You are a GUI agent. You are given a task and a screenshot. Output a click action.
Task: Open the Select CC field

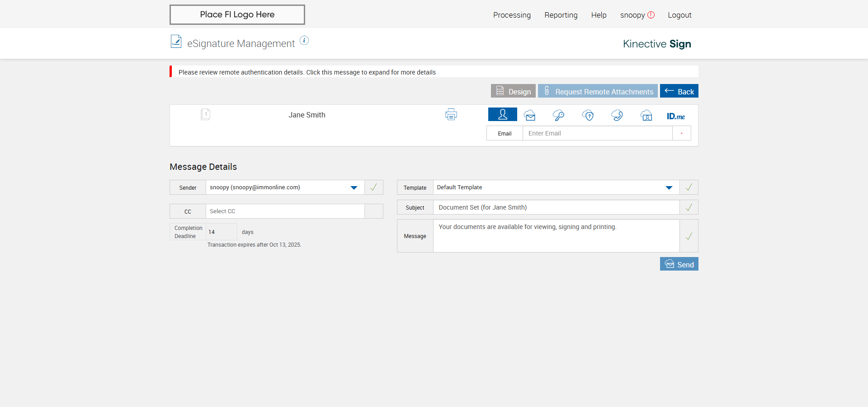[x=285, y=211]
